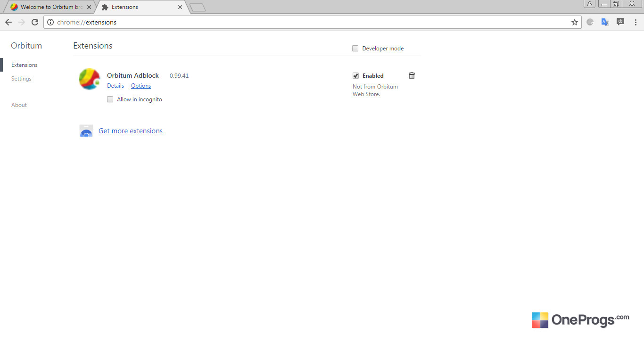Reload the current page

tap(35, 22)
